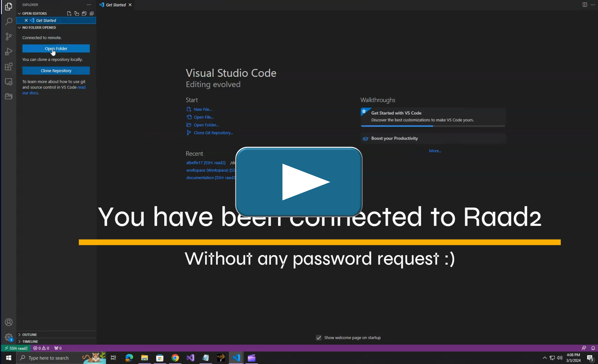Click Clone Git Repository link
The image size is (598, 364).
213,133
